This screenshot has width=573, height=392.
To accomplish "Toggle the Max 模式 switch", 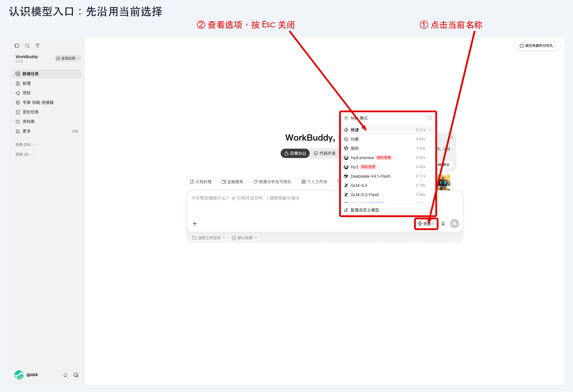I will coord(429,118).
